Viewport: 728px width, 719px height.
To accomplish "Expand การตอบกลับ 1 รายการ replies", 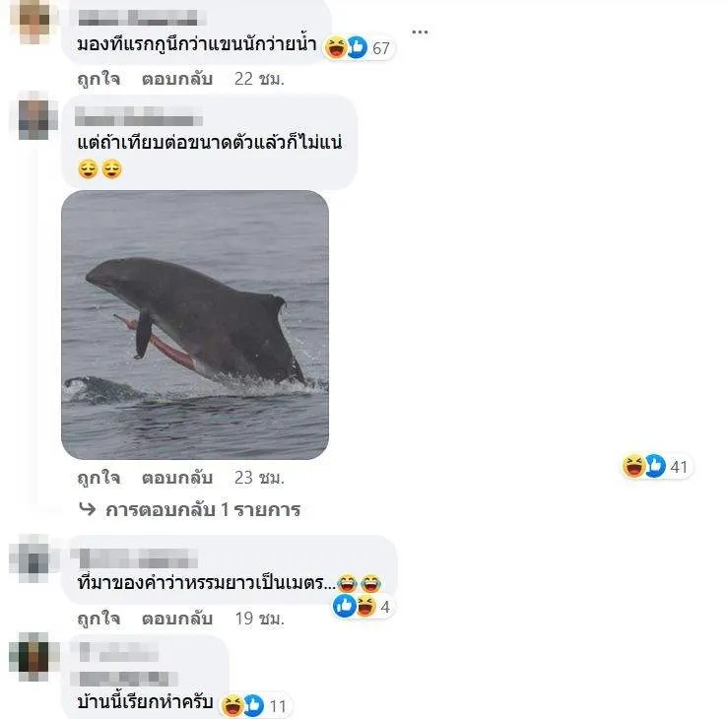I will click(x=203, y=509).
